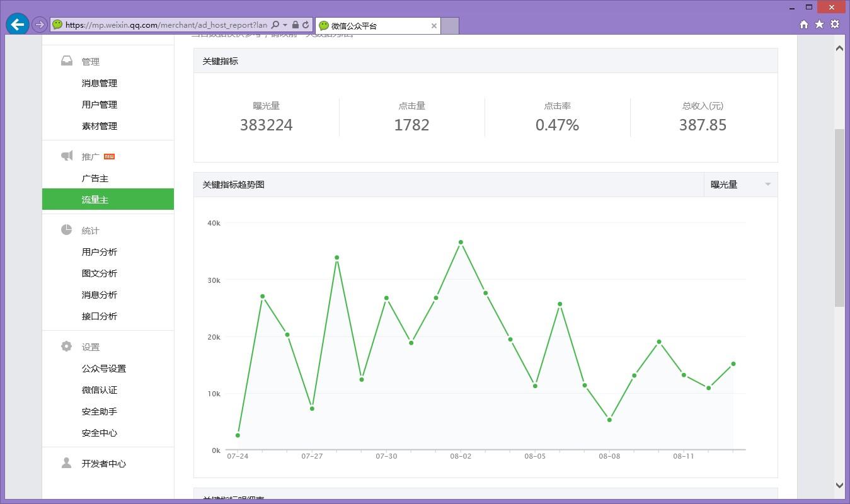Click the 40k y-axis label
This screenshot has width=850, height=504.
[214, 223]
